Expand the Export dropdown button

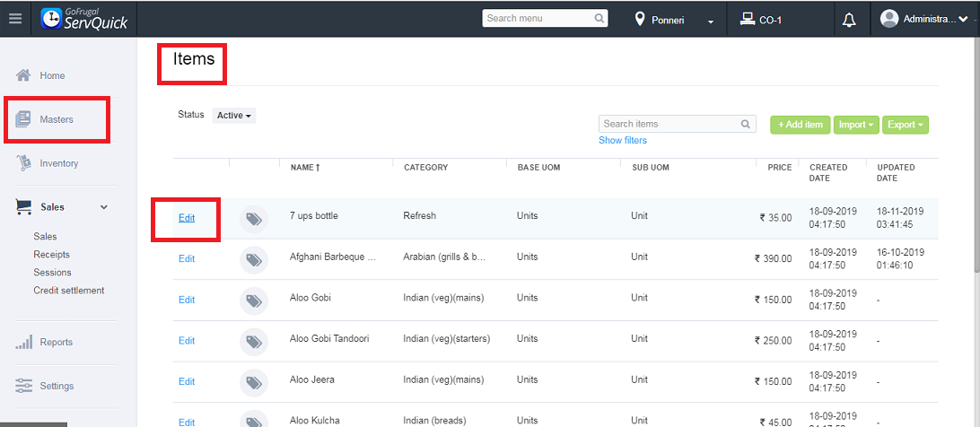905,125
